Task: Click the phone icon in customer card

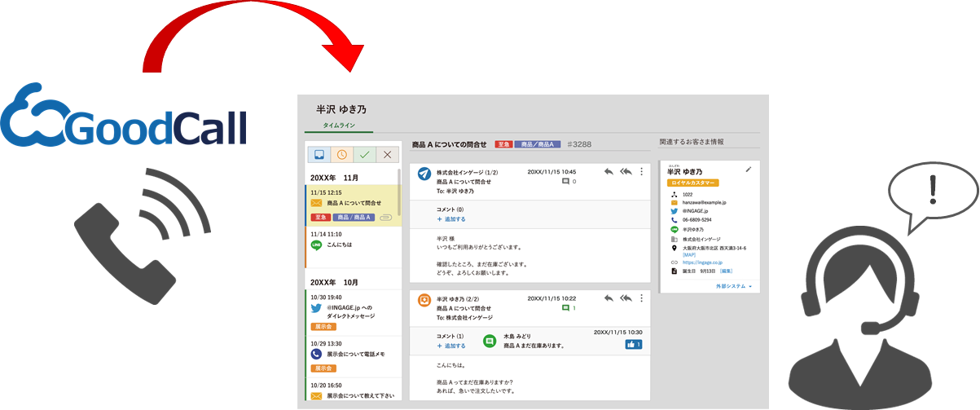Action: (x=674, y=220)
